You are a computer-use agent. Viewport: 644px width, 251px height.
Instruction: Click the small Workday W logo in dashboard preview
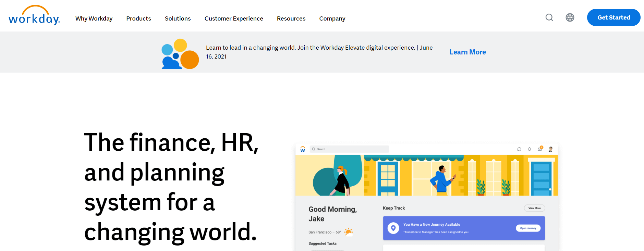pyautogui.click(x=303, y=149)
